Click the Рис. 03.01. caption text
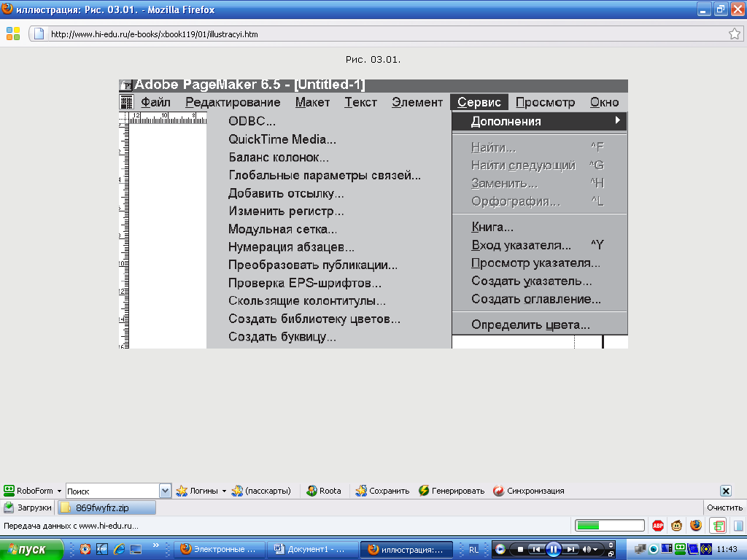The image size is (747, 560). 373,60
